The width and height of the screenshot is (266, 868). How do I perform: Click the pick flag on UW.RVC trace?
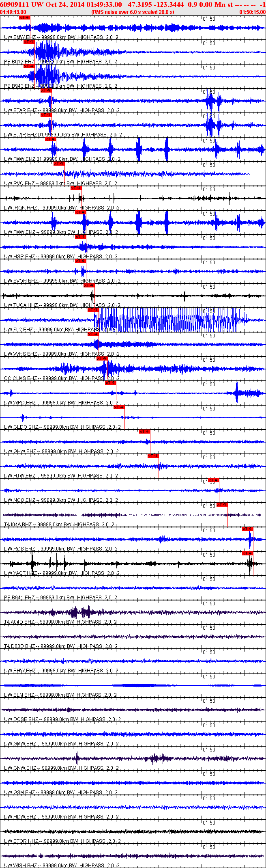click(x=59, y=164)
